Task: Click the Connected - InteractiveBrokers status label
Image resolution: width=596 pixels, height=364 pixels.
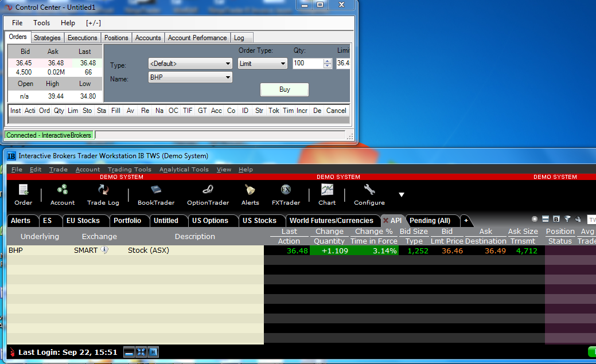Action: [49, 135]
